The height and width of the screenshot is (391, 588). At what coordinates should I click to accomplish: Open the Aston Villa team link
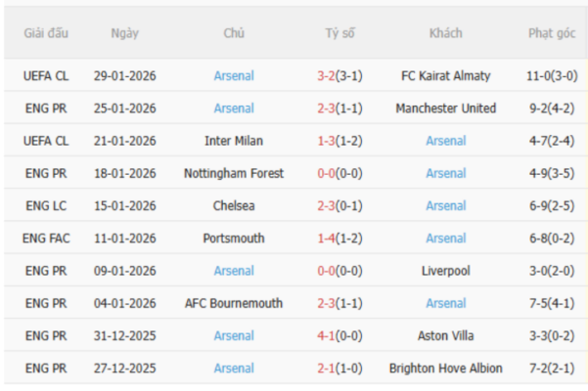coord(445,336)
